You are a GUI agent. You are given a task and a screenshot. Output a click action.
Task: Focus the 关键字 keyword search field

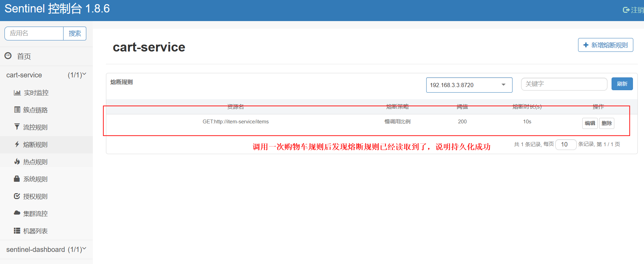[x=564, y=84]
